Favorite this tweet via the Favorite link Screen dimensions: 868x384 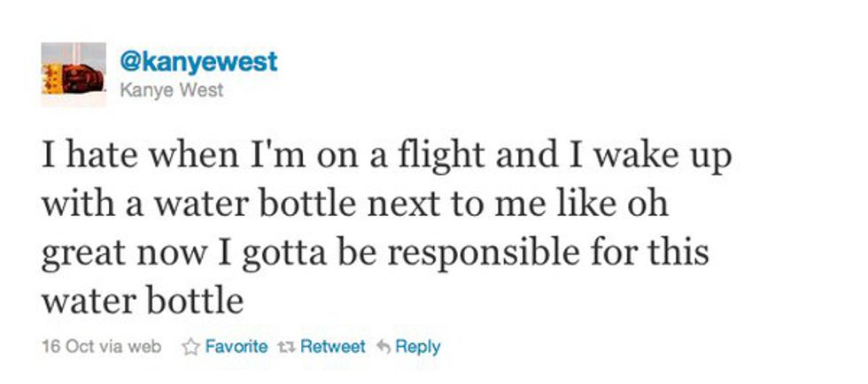click(236, 347)
